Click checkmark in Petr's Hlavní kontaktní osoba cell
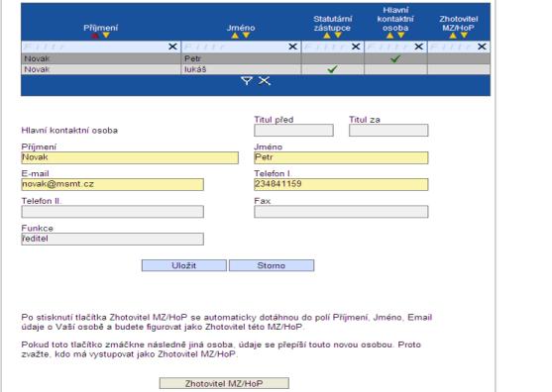 coord(395,58)
